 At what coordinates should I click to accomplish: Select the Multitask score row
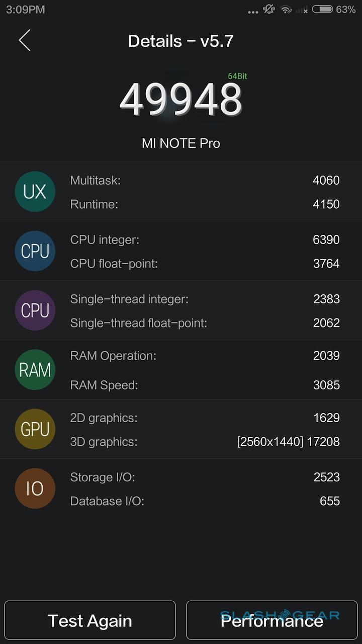click(x=205, y=180)
